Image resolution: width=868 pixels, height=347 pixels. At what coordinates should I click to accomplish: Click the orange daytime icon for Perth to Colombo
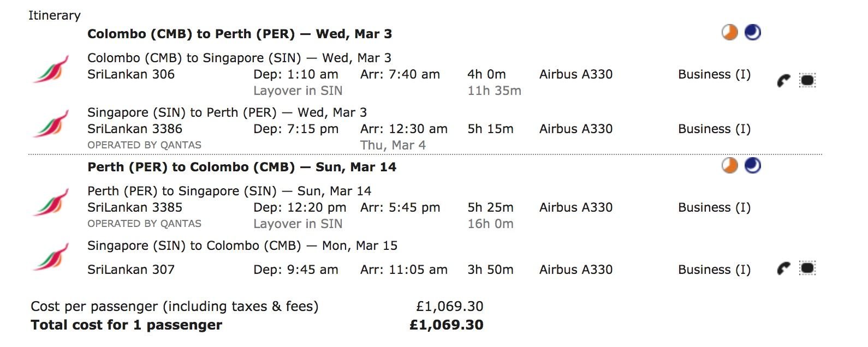[x=729, y=165]
